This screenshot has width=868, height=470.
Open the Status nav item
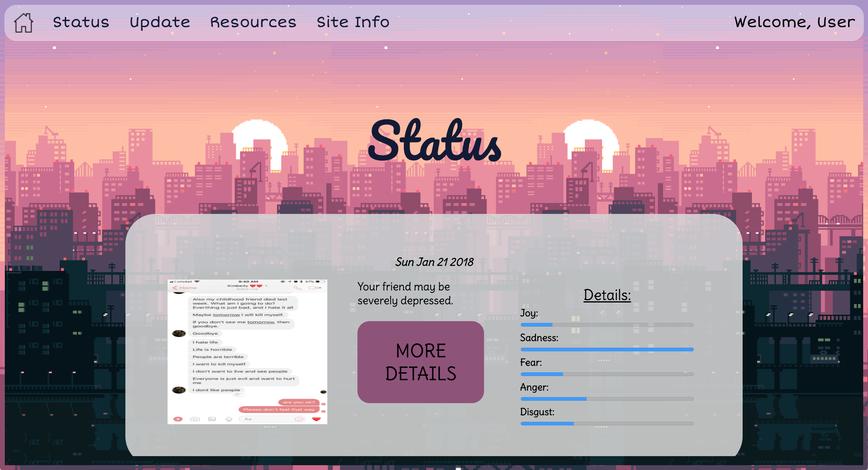81,22
